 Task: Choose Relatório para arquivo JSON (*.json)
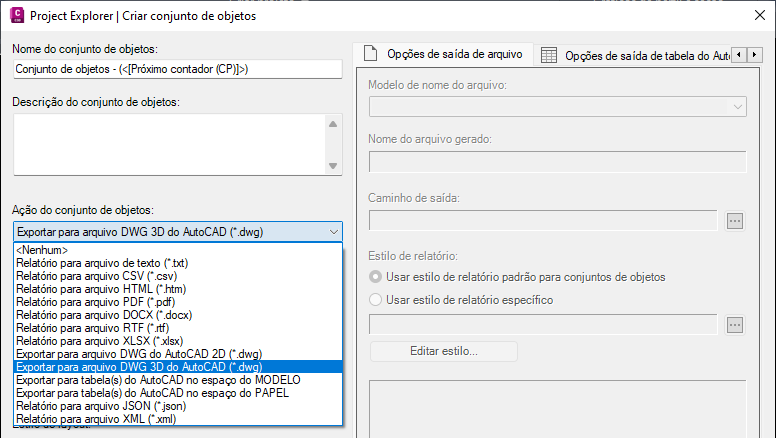click(x=178, y=406)
